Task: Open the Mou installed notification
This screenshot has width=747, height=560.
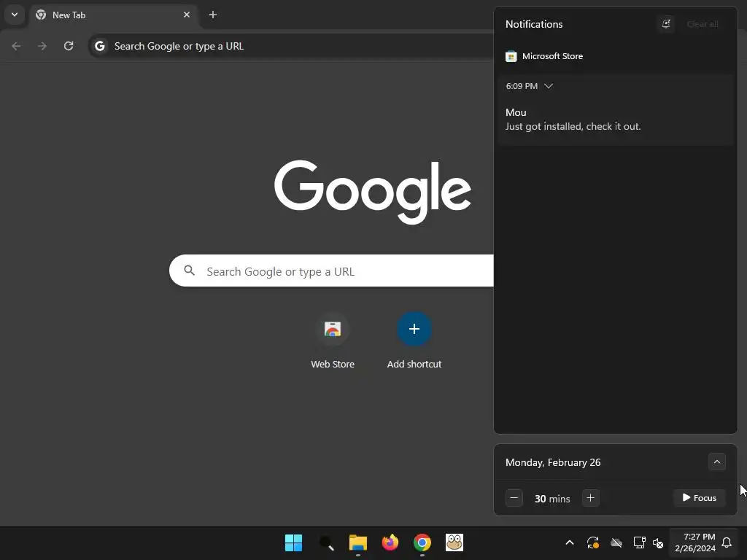Action: 616,110
